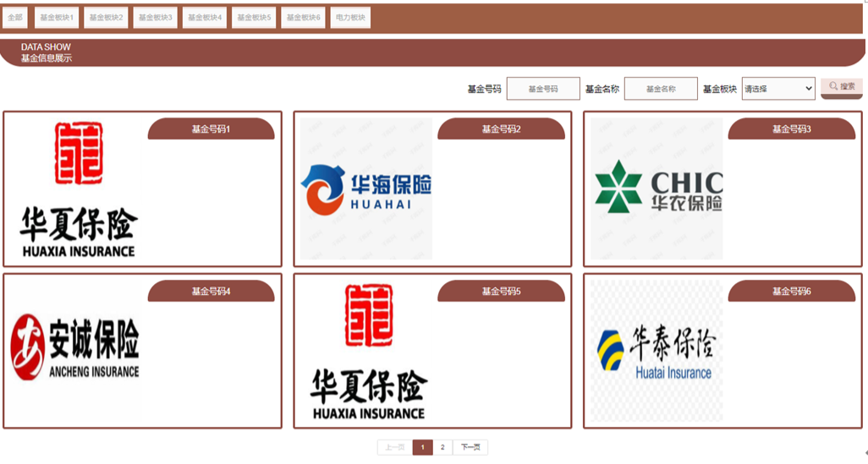Open the 安诚保险 ANCHENG logo thumbnail
This screenshot has height=464, width=868.
click(x=75, y=352)
